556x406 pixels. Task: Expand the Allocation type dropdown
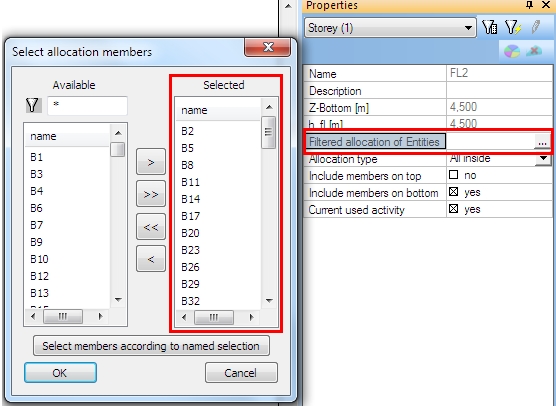click(x=543, y=158)
